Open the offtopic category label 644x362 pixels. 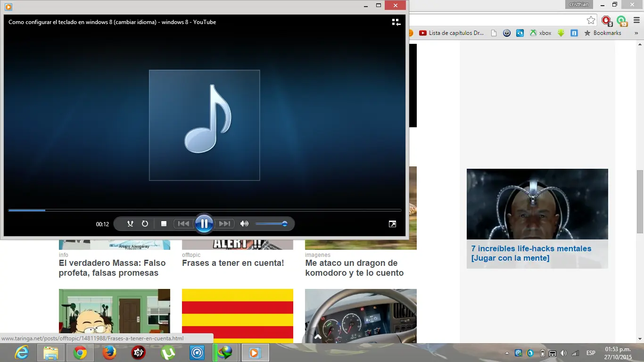(x=191, y=255)
